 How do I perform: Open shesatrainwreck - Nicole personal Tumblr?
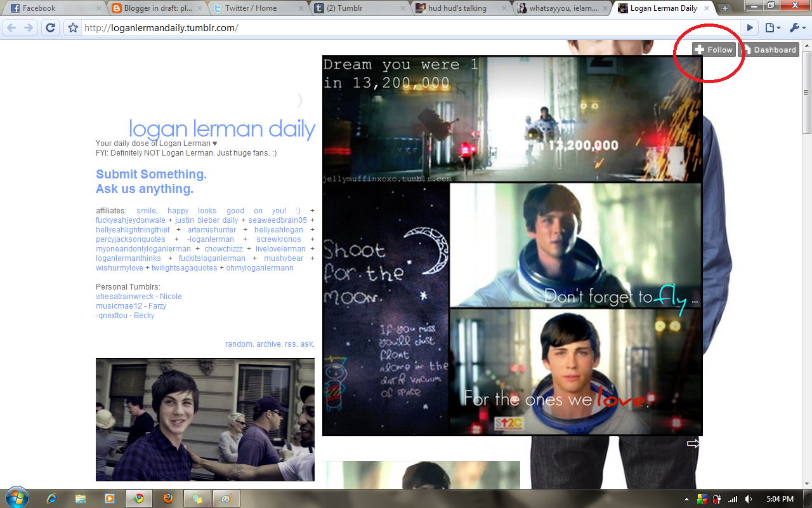(x=139, y=297)
